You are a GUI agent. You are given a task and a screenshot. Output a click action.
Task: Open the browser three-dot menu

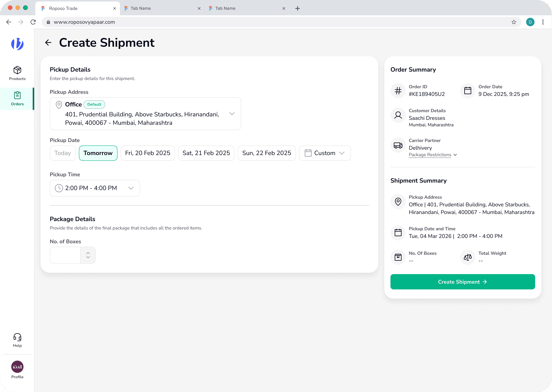(543, 22)
